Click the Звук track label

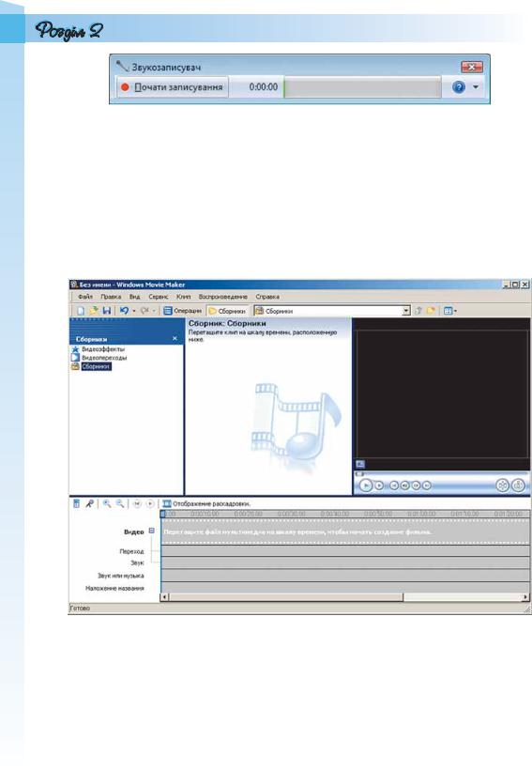point(137,562)
